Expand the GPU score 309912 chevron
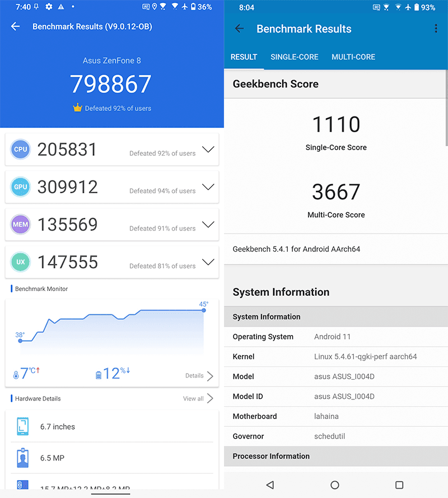This screenshot has width=448, height=498. tap(208, 187)
